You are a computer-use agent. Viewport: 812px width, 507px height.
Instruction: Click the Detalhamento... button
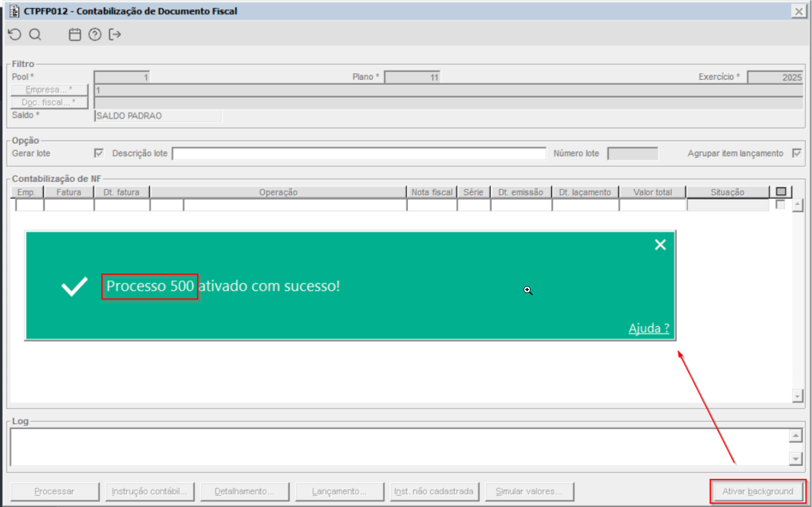click(245, 491)
